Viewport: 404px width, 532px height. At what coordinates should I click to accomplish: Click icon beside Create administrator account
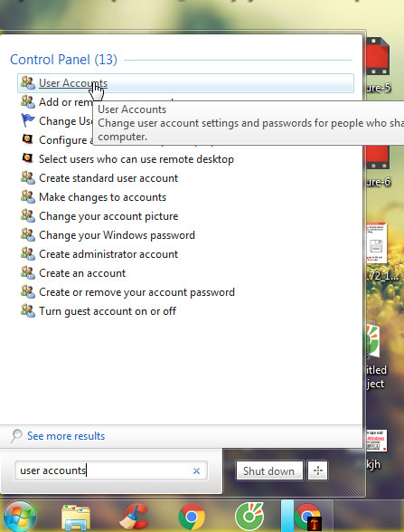coord(28,253)
